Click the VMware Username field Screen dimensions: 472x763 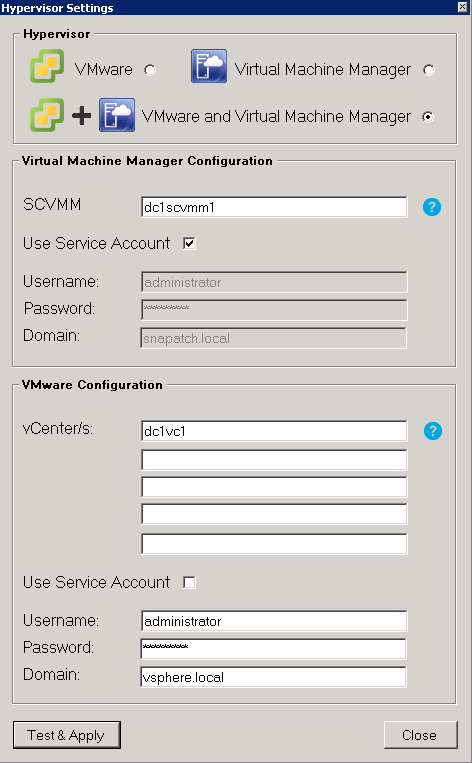point(274,621)
